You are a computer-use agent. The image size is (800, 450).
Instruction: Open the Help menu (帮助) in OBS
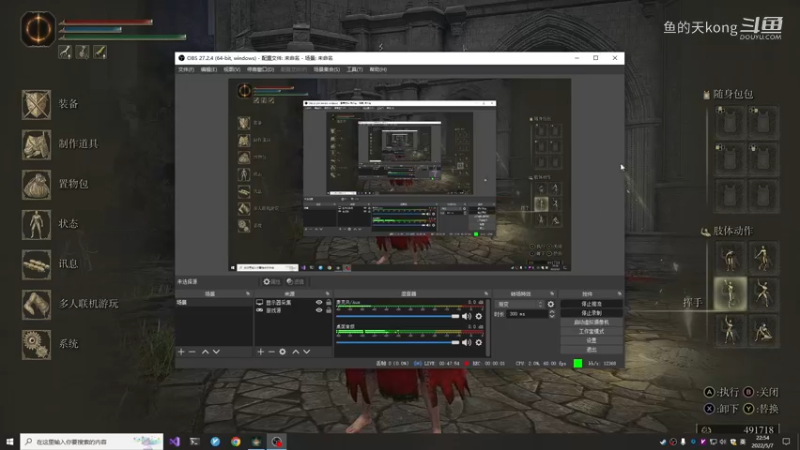click(378, 69)
